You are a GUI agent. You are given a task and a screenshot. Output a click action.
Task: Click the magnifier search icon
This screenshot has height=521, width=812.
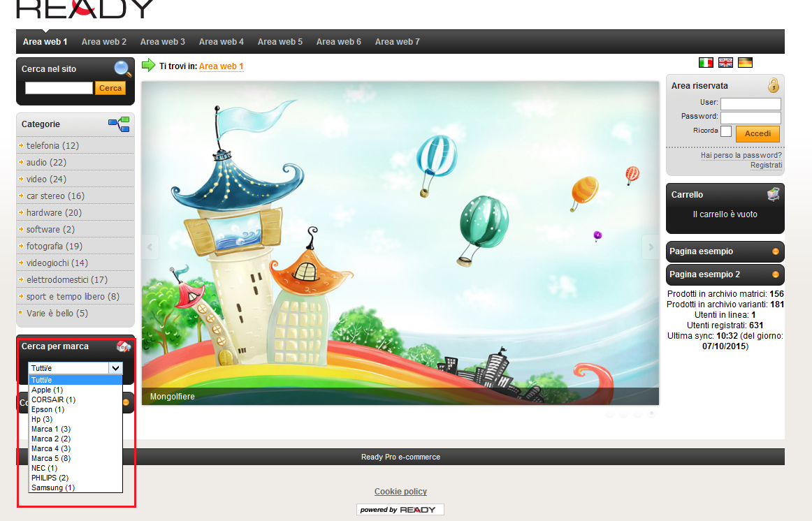(123, 69)
